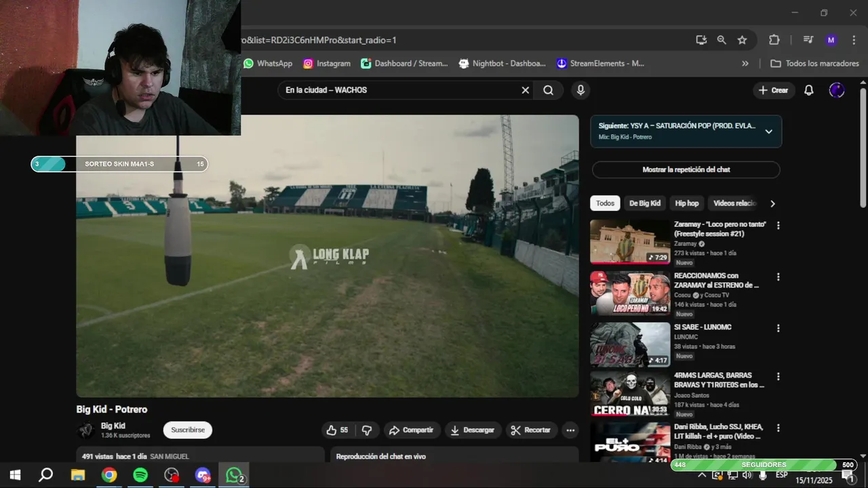Open the Windows Start menu
This screenshot has width=868, height=488.
[15, 475]
